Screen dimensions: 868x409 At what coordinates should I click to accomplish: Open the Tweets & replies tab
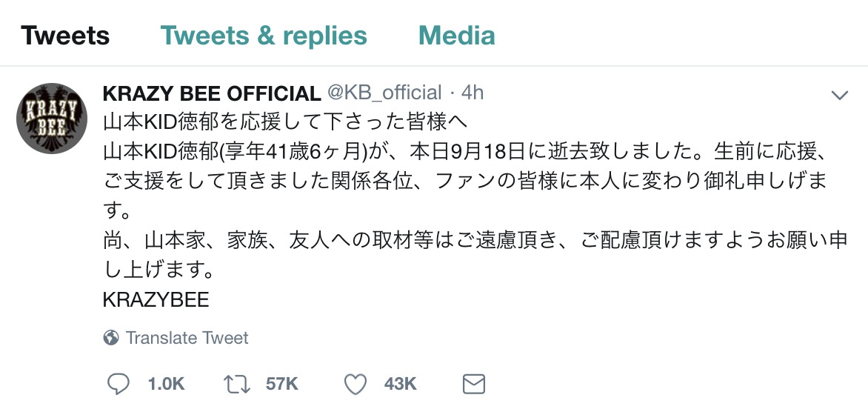coord(264,36)
